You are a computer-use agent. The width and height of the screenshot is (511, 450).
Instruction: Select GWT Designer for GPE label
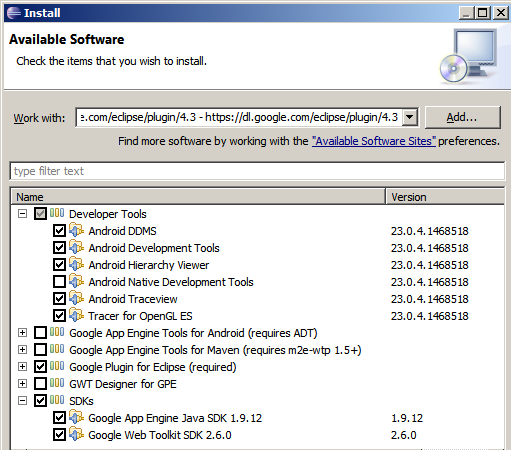123,384
